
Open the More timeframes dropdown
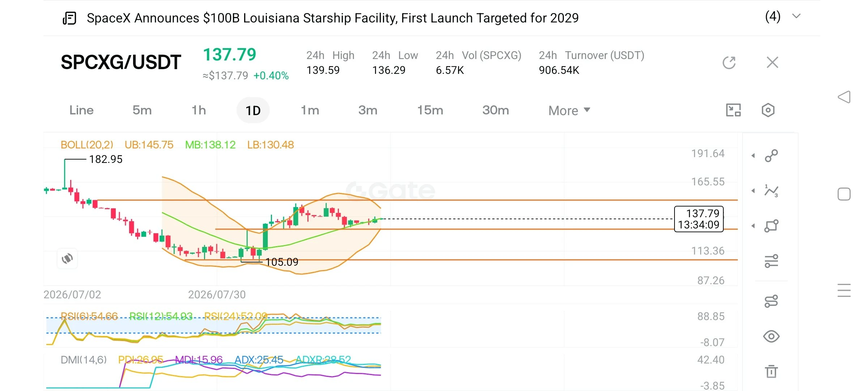569,110
